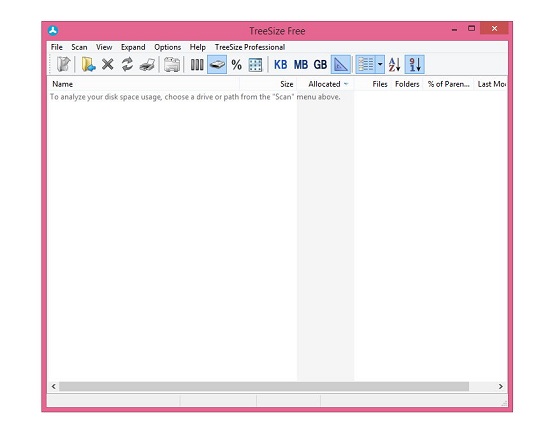This screenshot has width=550, height=432.
Task: Open the details view dropdown arrow
Action: (380, 65)
